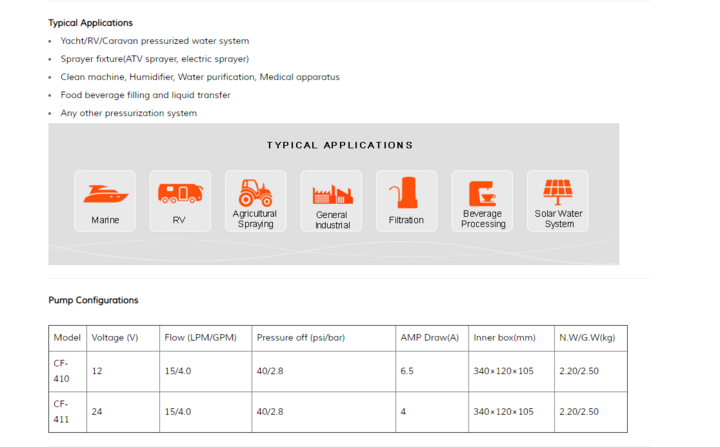Click the 6.5 amp draw cell

(407, 371)
